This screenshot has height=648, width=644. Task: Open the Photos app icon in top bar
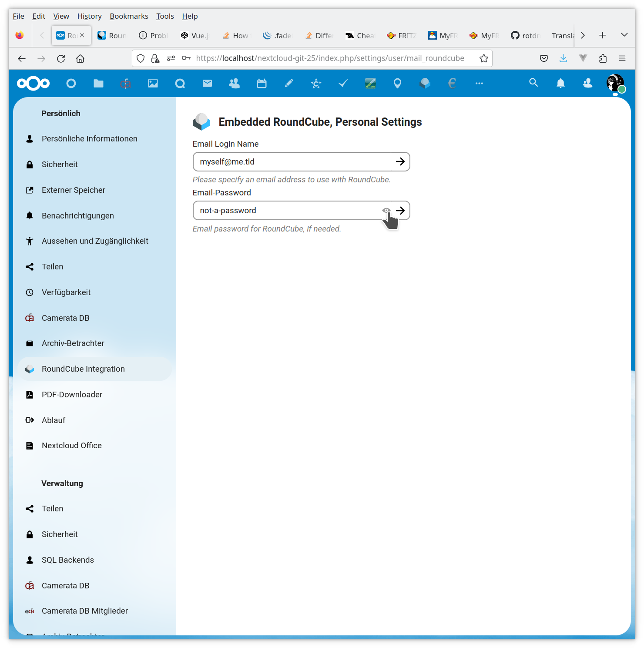153,83
